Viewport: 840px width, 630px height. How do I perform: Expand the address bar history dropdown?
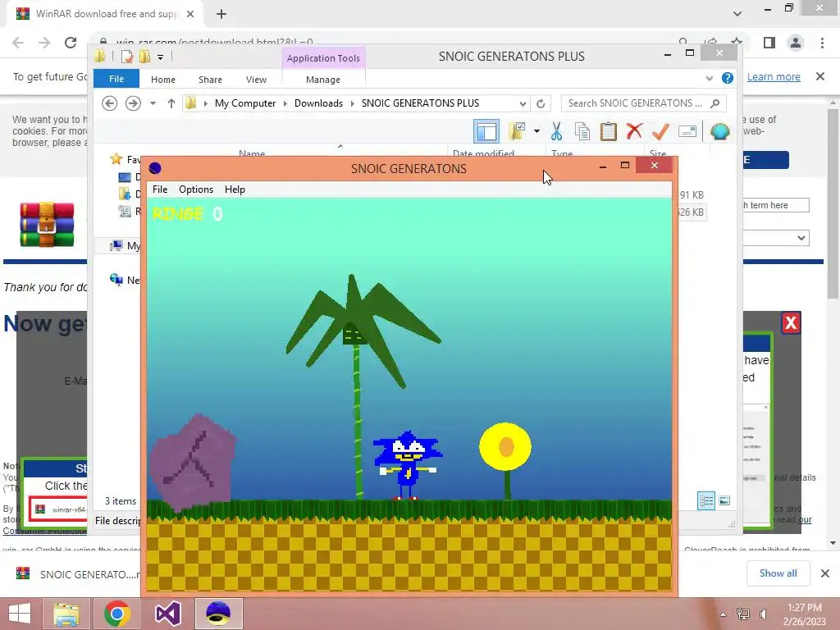point(523,103)
